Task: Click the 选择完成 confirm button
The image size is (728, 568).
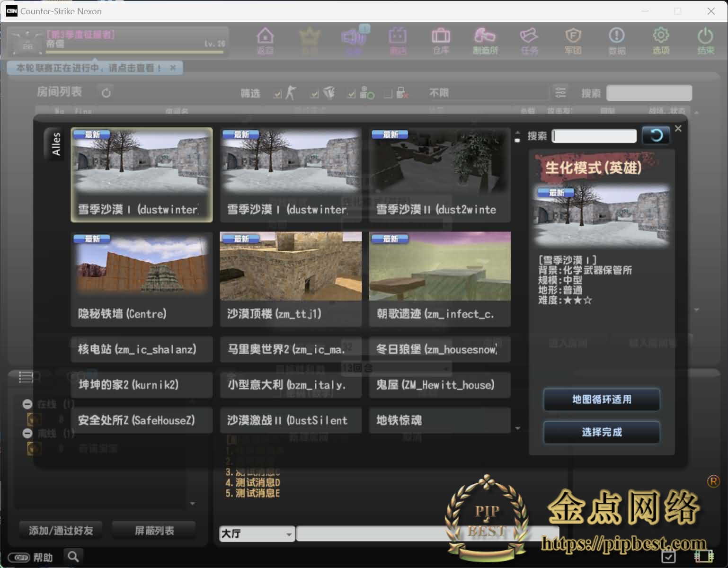Action: 602,432
